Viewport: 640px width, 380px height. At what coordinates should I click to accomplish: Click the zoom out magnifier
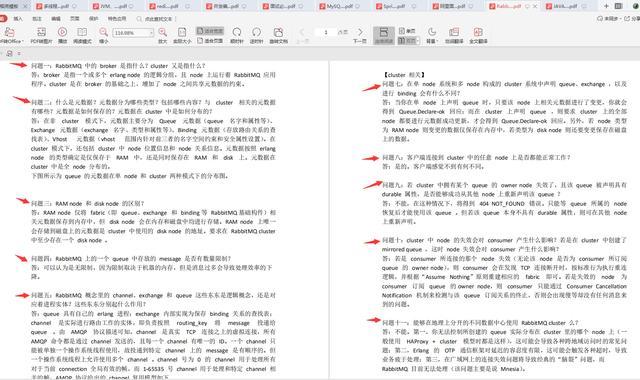tap(104, 35)
